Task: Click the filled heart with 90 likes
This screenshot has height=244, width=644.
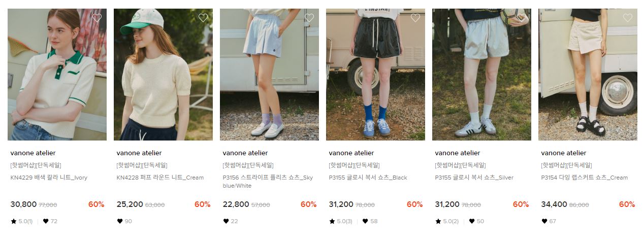Action: (120, 221)
